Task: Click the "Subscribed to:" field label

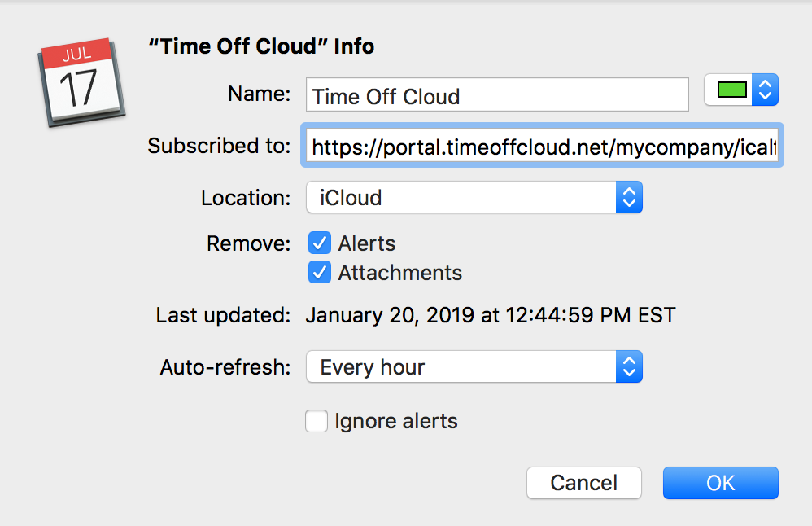Action: [x=219, y=147]
